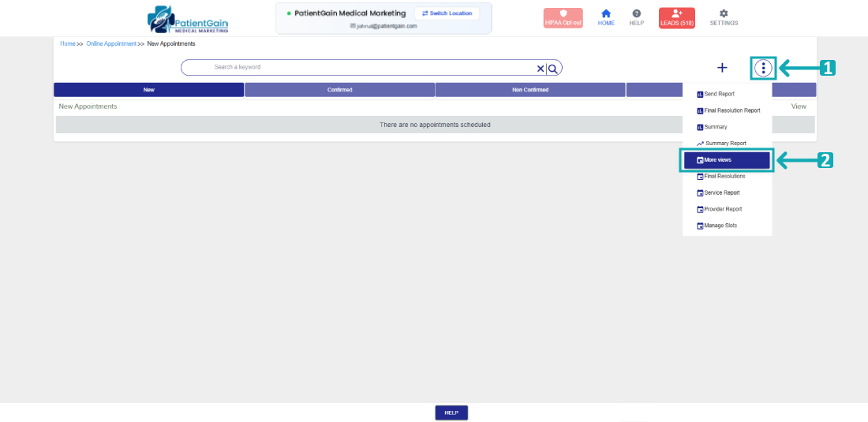This screenshot has height=422, width=868.
Task: Click the Online Appointment breadcrumb link
Action: pos(111,43)
